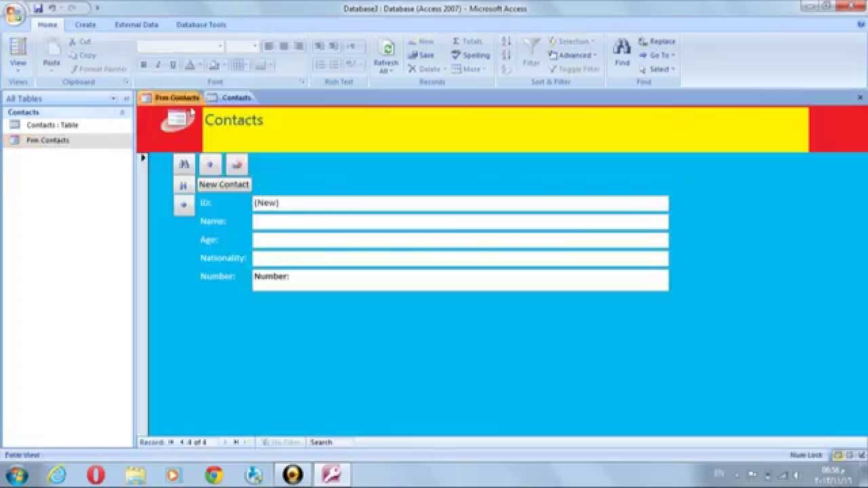Click the fill/back color bucket
Image resolution: width=868 pixels, height=488 pixels.
pos(214,65)
